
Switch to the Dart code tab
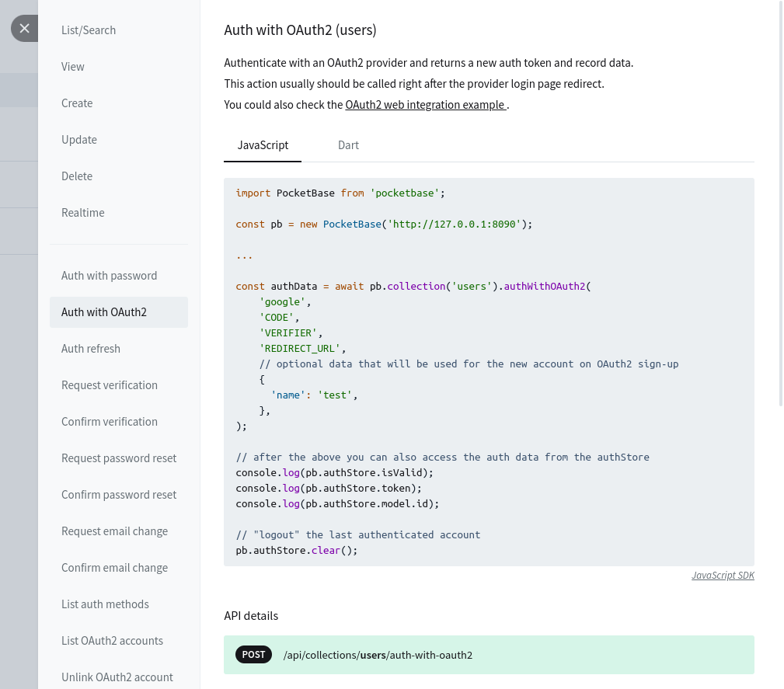(x=348, y=145)
